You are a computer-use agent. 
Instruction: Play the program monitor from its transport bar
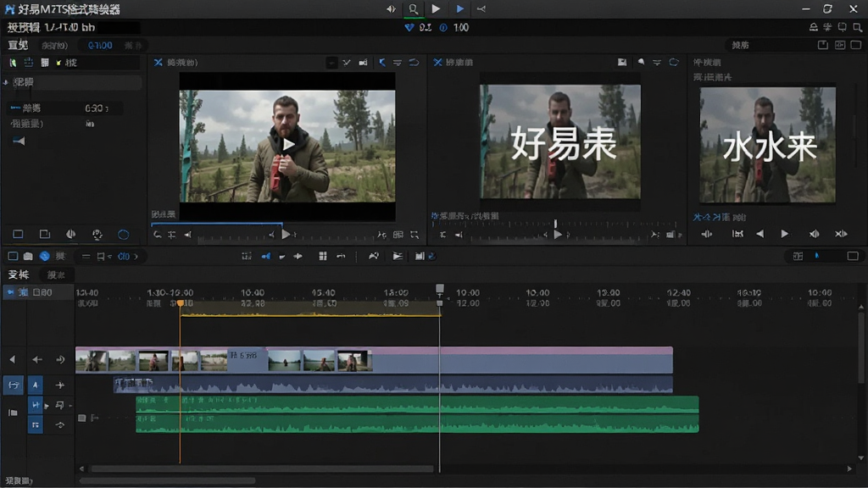tap(558, 235)
